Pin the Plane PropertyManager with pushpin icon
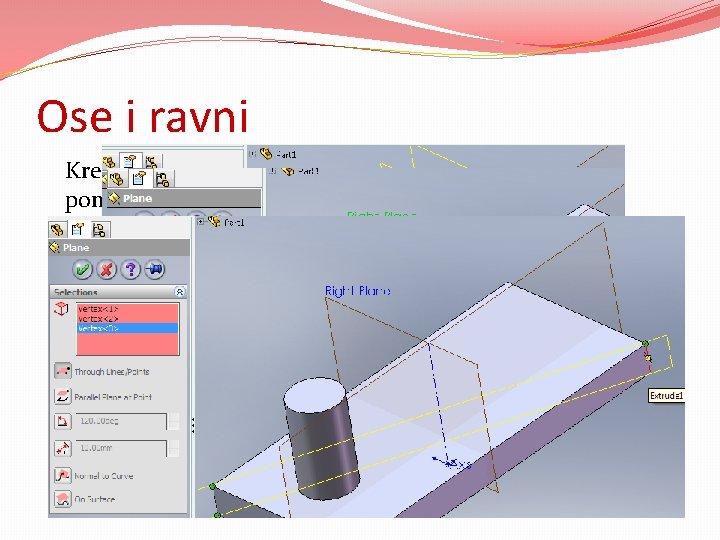Screen dimensions: 720x540 [155, 270]
